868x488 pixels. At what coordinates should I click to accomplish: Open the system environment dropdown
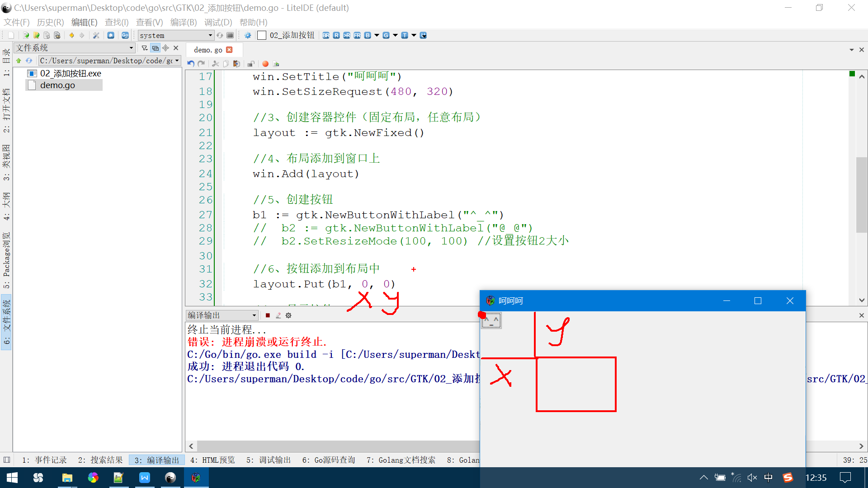[x=210, y=35]
